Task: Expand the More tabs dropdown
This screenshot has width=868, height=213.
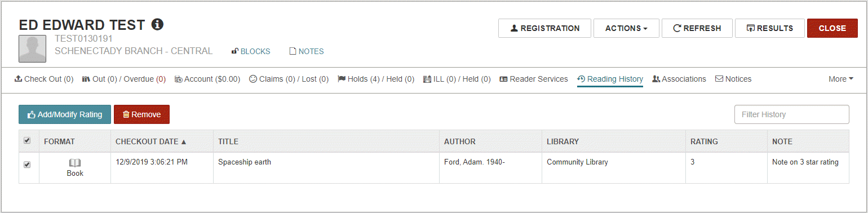Action: tap(841, 79)
